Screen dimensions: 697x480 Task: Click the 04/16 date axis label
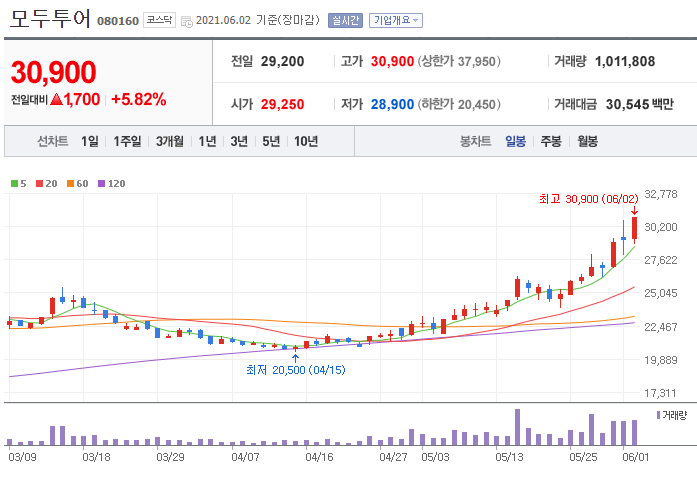[x=319, y=457]
